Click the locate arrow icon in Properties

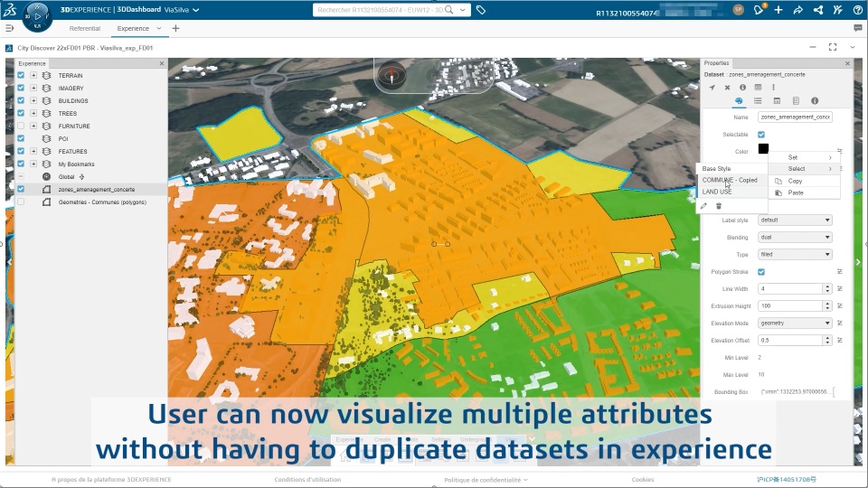[x=712, y=88]
